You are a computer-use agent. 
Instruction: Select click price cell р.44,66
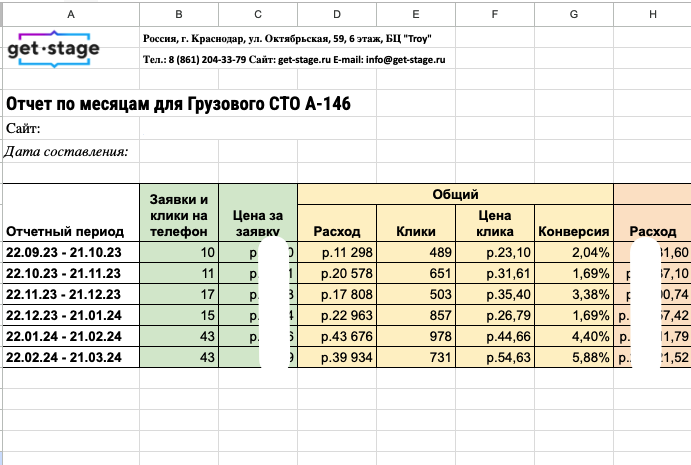click(x=495, y=336)
